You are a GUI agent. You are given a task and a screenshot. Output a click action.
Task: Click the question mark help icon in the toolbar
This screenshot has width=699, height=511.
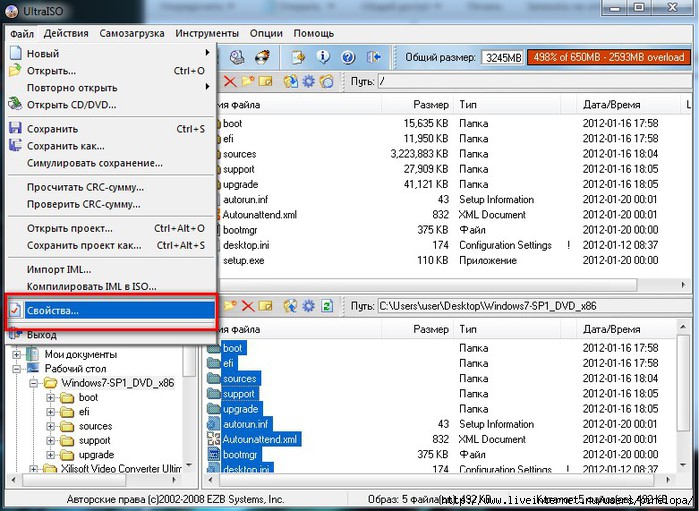(x=348, y=57)
